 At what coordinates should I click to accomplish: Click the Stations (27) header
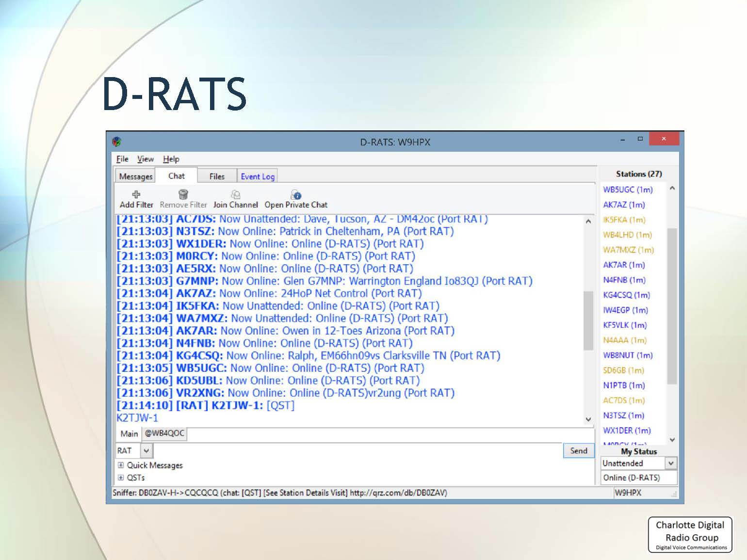pyautogui.click(x=639, y=174)
